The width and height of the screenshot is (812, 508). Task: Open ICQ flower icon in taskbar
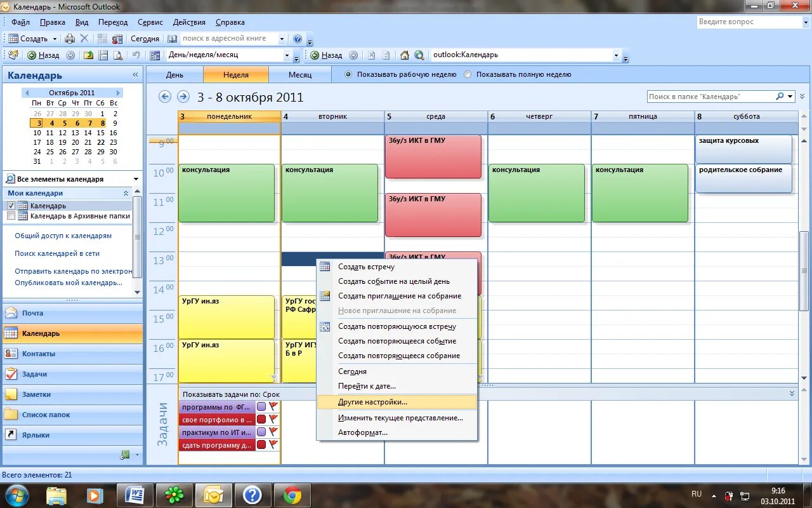[174, 495]
